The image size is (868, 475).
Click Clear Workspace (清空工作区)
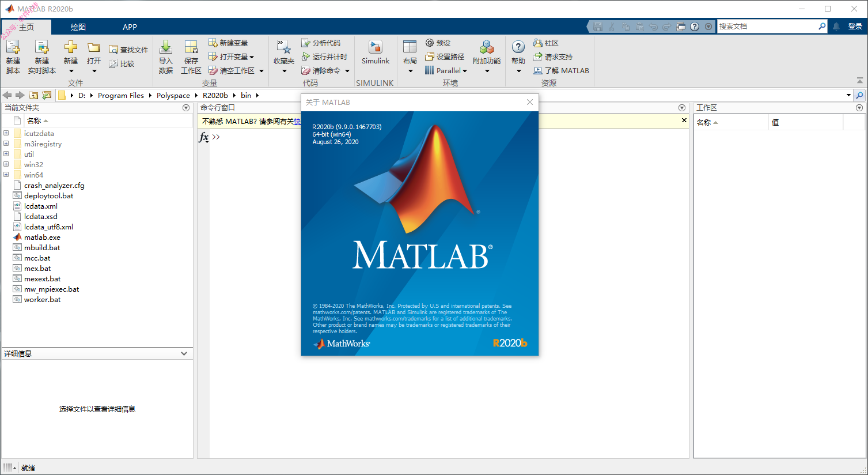(x=232, y=71)
